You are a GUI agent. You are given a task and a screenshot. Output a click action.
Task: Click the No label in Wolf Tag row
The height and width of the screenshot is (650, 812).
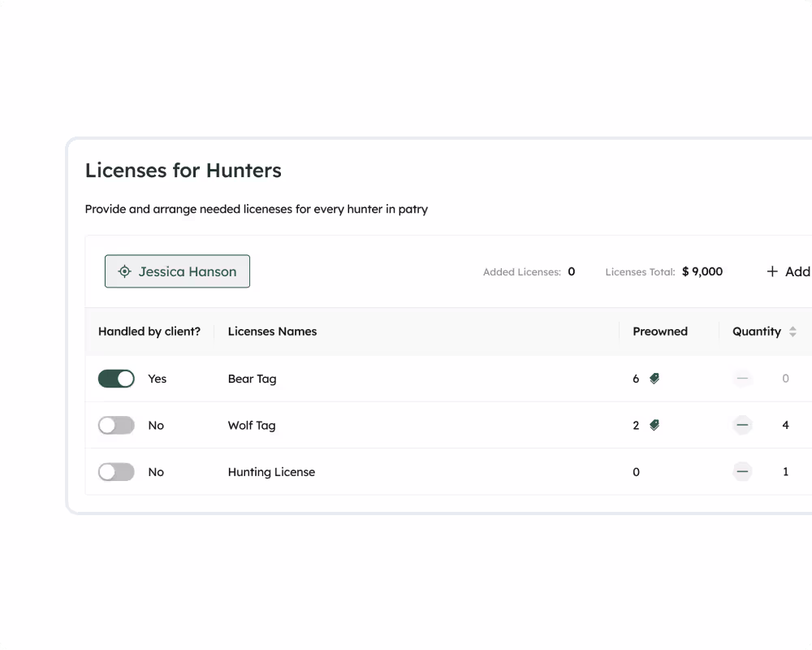pos(156,426)
